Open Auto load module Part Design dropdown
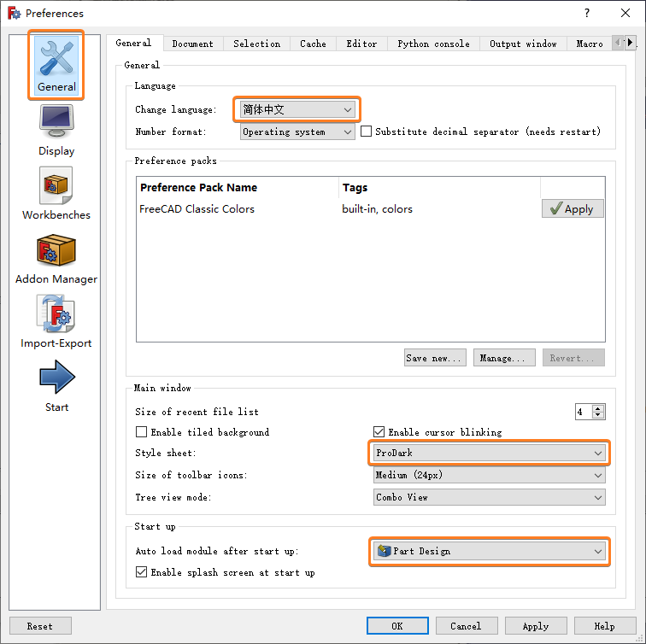This screenshot has height=644, width=646. pyautogui.click(x=490, y=552)
